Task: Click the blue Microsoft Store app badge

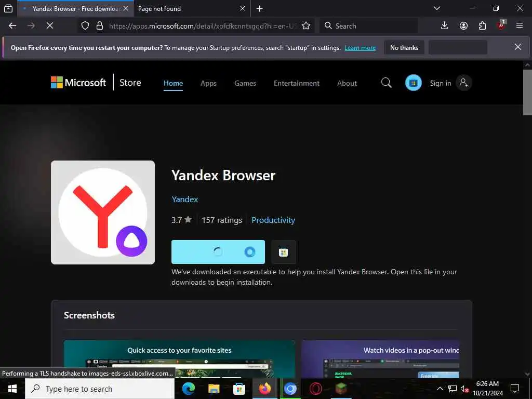Action: (413, 83)
